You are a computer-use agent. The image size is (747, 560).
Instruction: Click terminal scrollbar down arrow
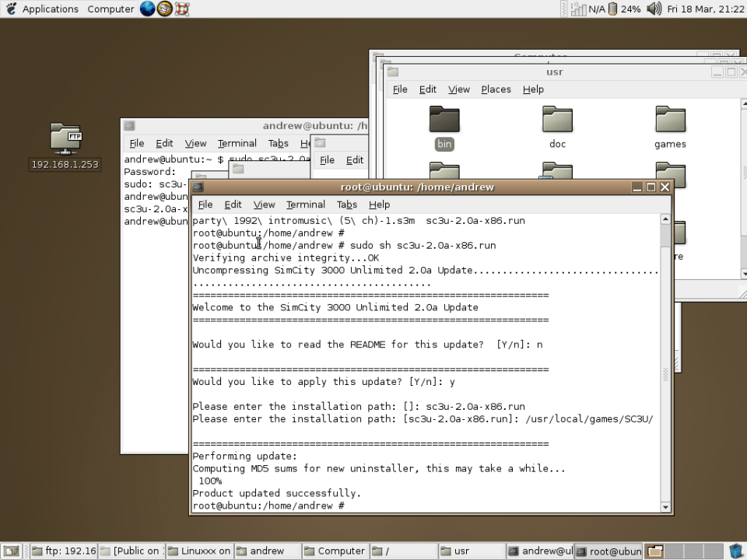pos(665,507)
